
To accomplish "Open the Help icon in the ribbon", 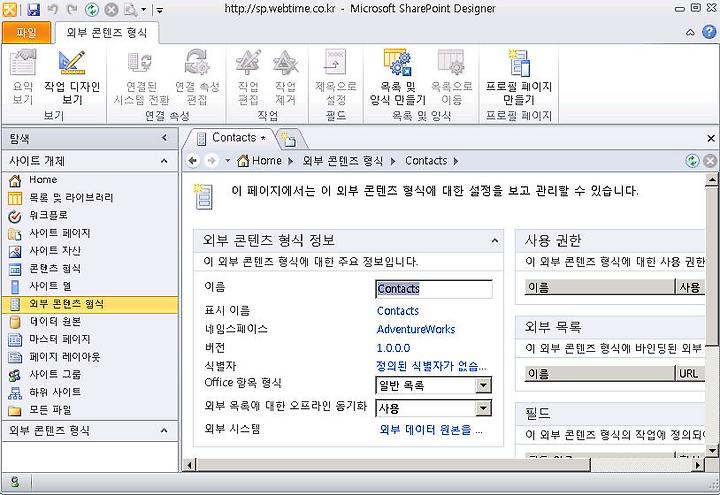I will 709,32.
